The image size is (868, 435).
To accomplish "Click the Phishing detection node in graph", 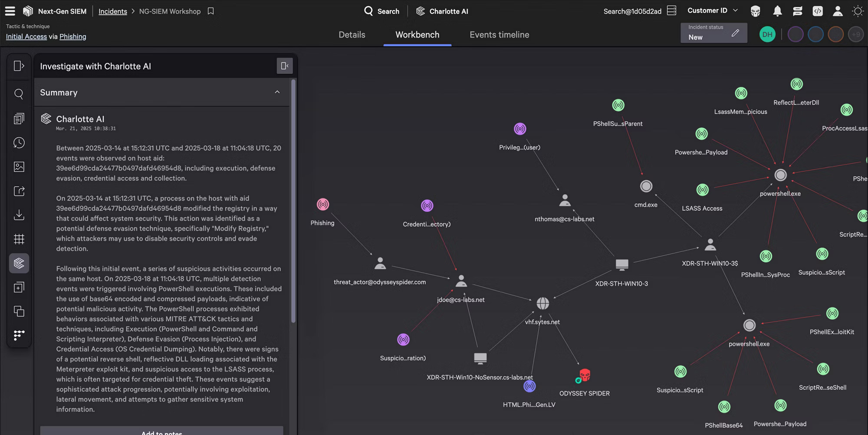I will tap(322, 204).
